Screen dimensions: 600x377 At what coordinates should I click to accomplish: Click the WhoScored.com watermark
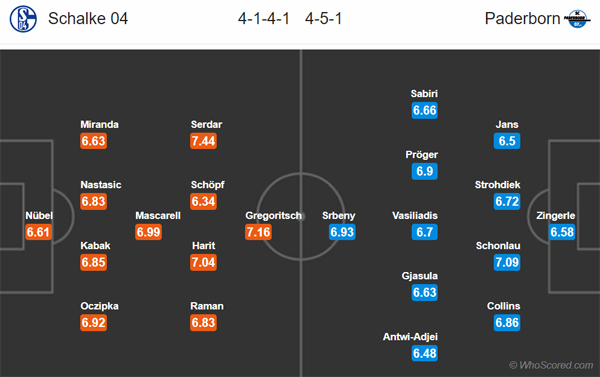pos(551,365)
